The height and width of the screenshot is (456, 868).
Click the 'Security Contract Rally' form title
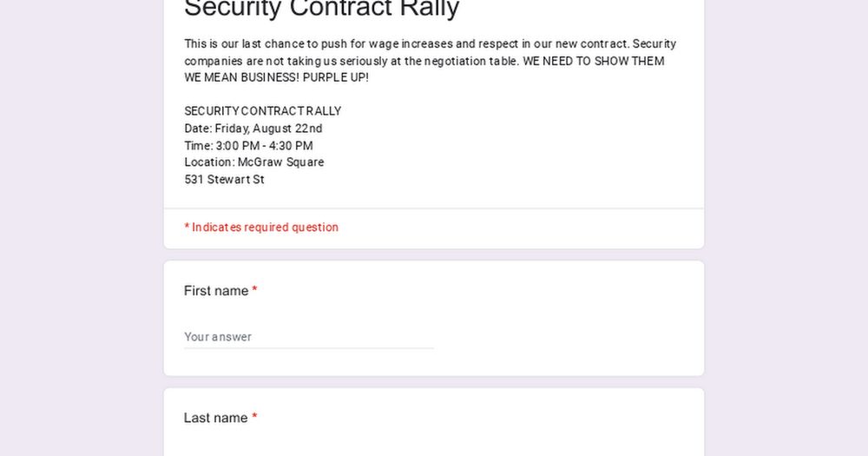point(322,9)
